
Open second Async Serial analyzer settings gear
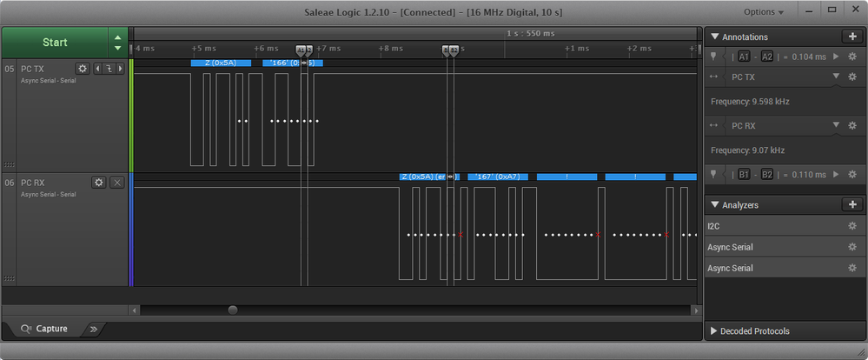(x=852, y=268)
